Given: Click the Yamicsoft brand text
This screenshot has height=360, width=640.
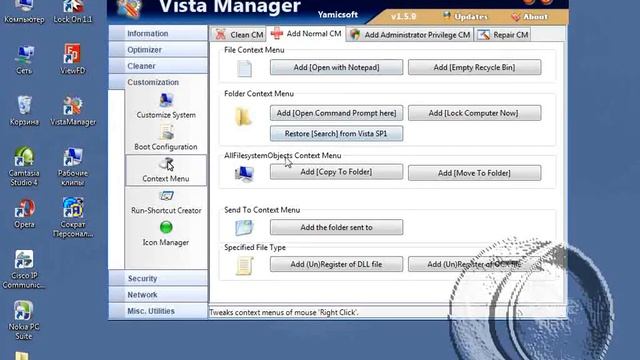Looking at the screenshot, I should coord(338,15).
